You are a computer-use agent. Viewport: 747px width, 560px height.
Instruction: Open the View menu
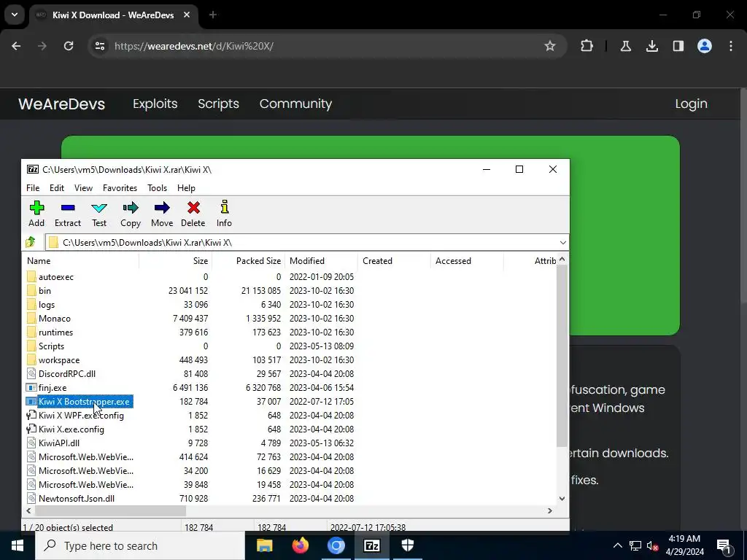click(x=83, y=188)
